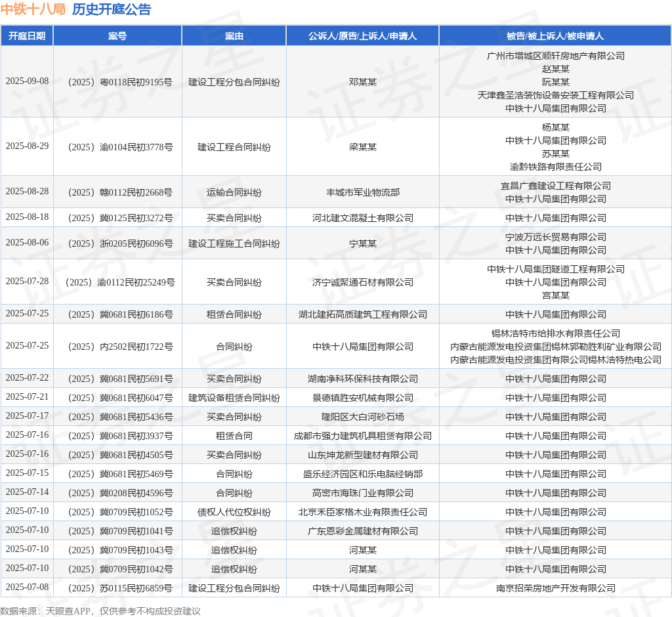Click plaintiff 湖北建拓高质建筑工程有限公司
Image resolution: width=672 pixels, height=617 pixels.
pos(362,314)
